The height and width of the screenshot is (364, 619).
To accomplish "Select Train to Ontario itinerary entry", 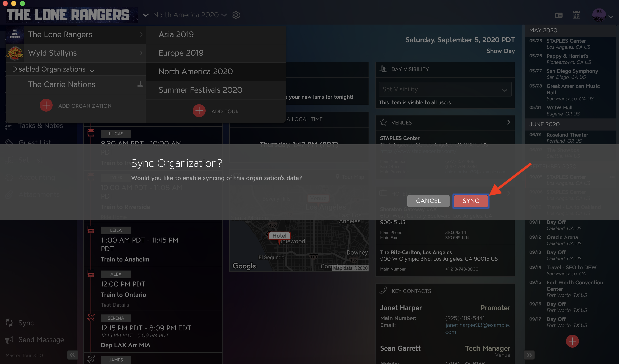I will [x=153, y=289].
